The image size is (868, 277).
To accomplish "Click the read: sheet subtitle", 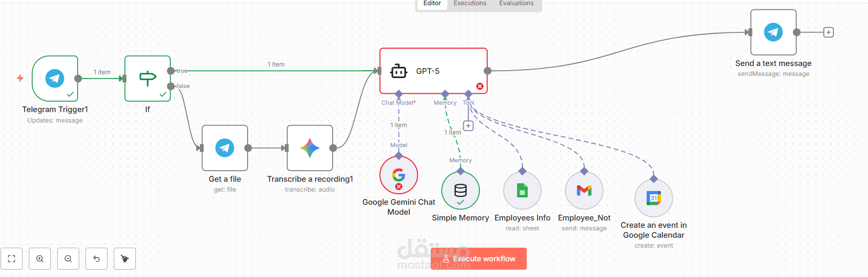I will [x=522, y=228].
